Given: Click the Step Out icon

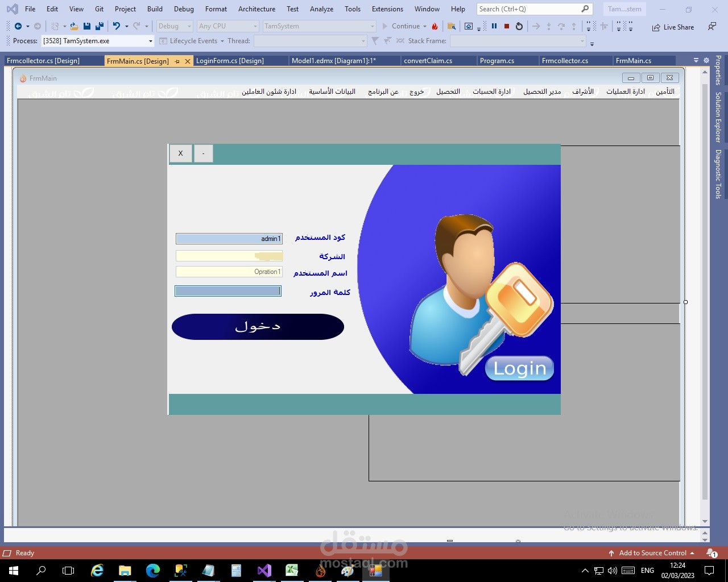Looking at the screenshot, I should (573, 26).
